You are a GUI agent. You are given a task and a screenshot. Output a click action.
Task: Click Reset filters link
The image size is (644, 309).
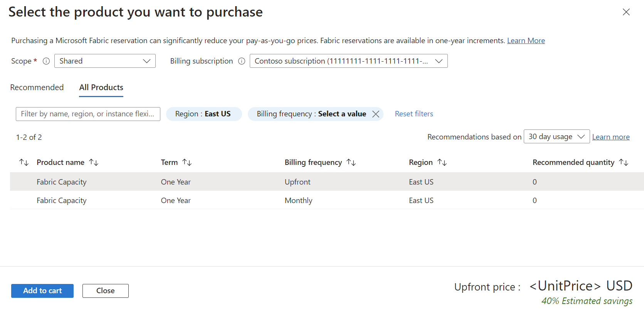click(x=414, y=114)
